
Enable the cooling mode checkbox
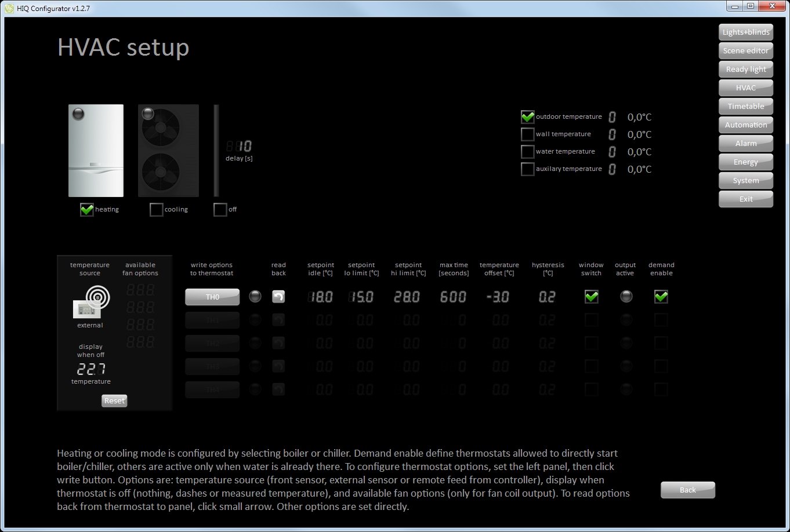point(156,210)
